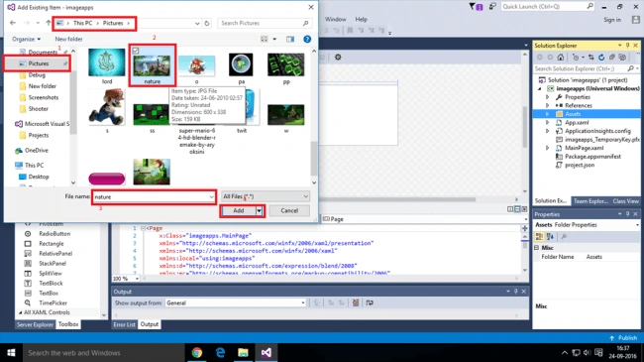Expand the Properties node in Solution Explorer

pos(547,97)
